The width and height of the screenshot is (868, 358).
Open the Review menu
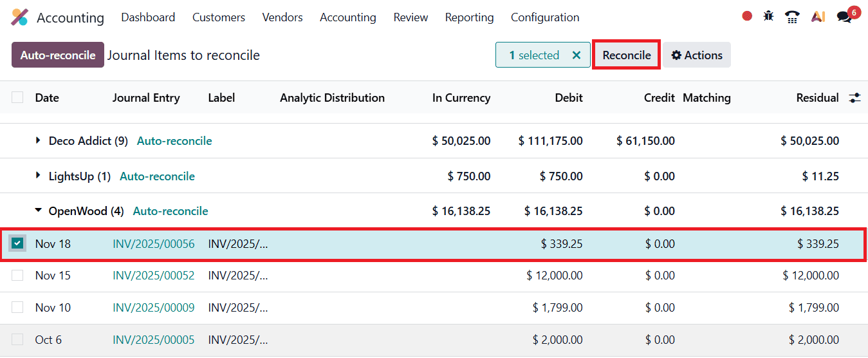[411, 17]
